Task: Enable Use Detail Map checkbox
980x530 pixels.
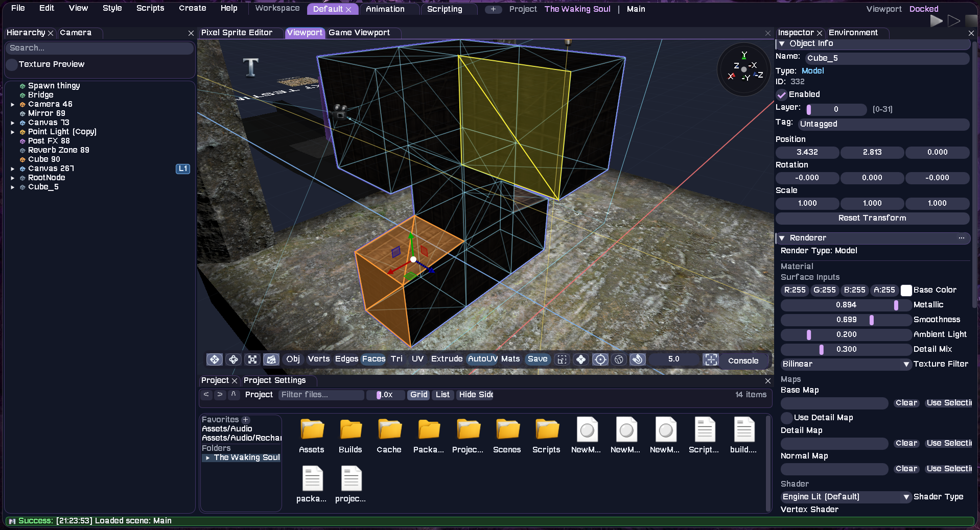Action: 786,417
